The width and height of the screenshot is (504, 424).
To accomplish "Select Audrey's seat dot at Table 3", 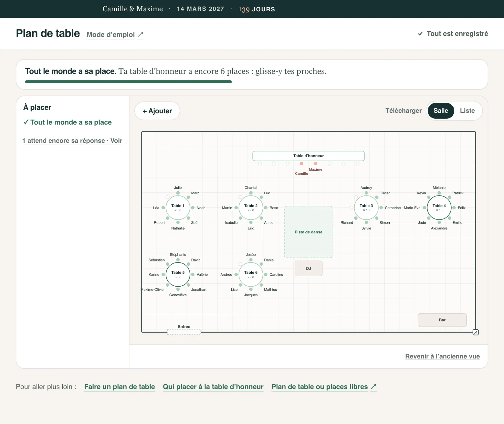I will [x=366, y=193].
